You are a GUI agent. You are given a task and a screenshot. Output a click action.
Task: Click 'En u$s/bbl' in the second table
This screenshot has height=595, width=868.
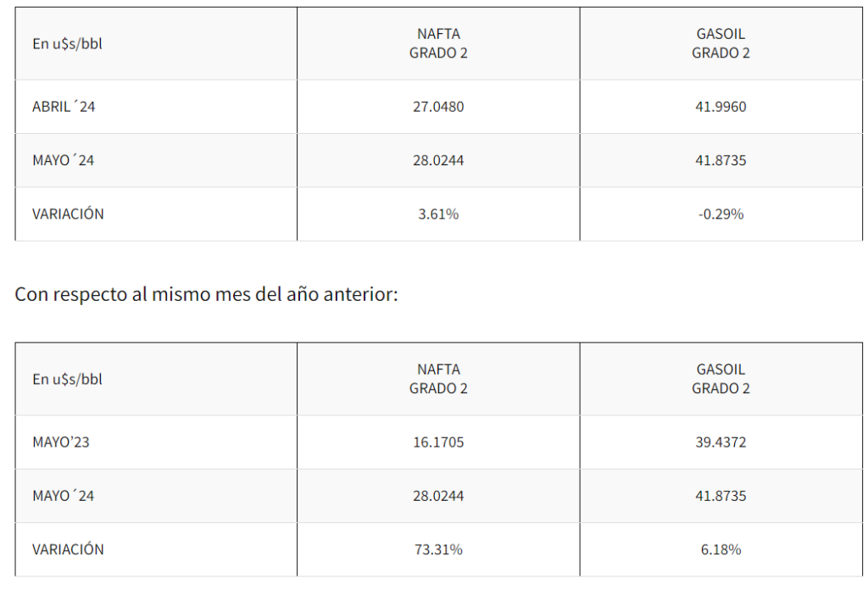click(67, 379)
